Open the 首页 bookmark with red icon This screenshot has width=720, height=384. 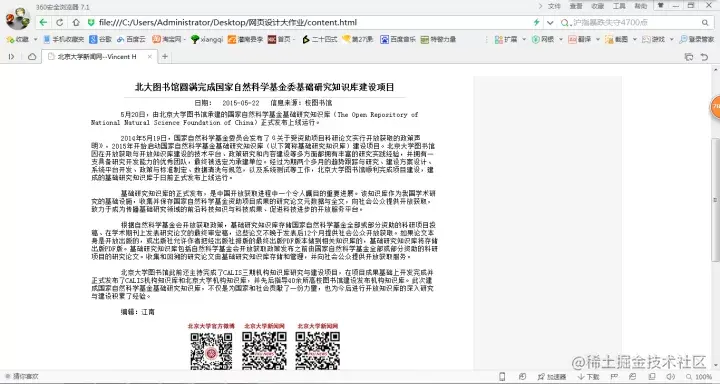click(280, 40)
